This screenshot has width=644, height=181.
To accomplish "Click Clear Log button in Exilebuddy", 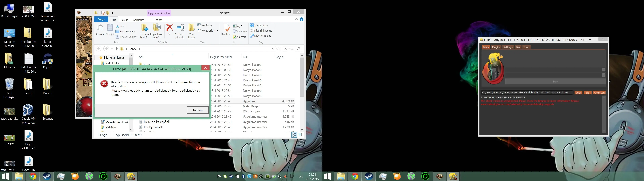I will tap(599, 93).
